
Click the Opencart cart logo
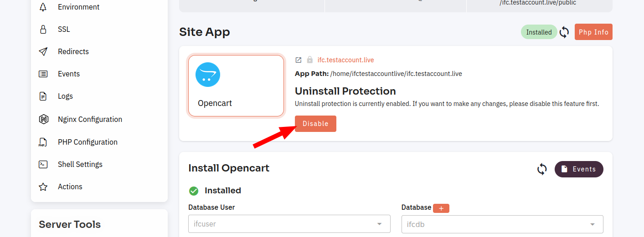coord(208,75)
